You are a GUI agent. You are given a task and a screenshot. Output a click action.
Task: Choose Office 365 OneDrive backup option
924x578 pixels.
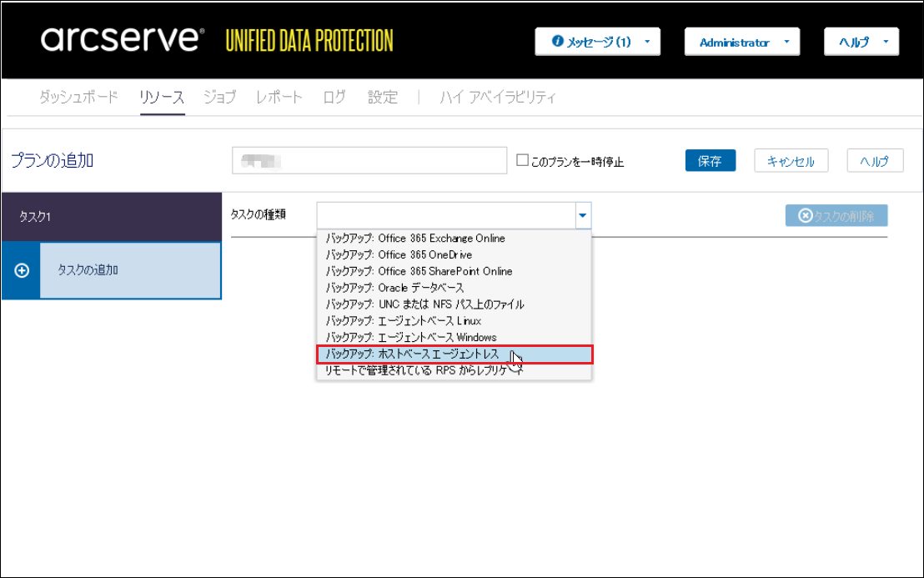[454, 255]
